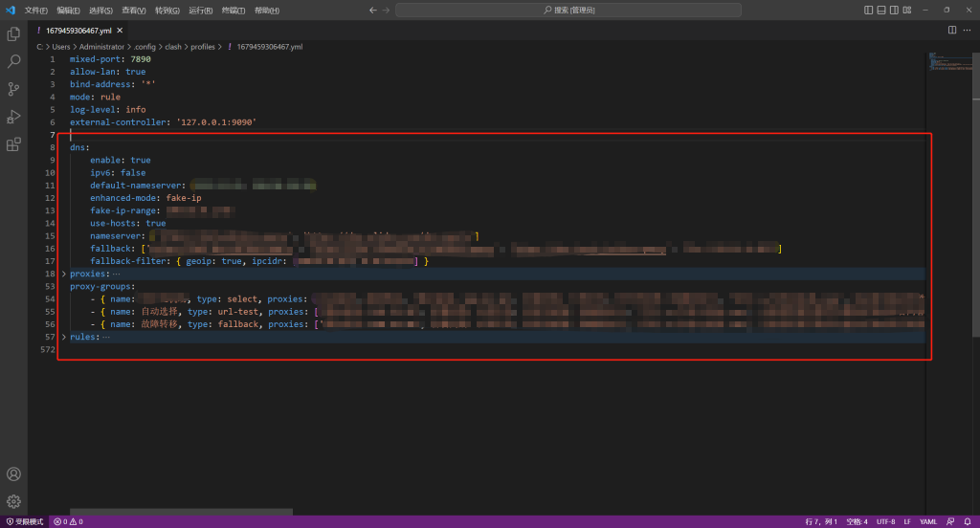Click proxy-groups: line
Screen dimensions: 980x528
pos(102,286)
